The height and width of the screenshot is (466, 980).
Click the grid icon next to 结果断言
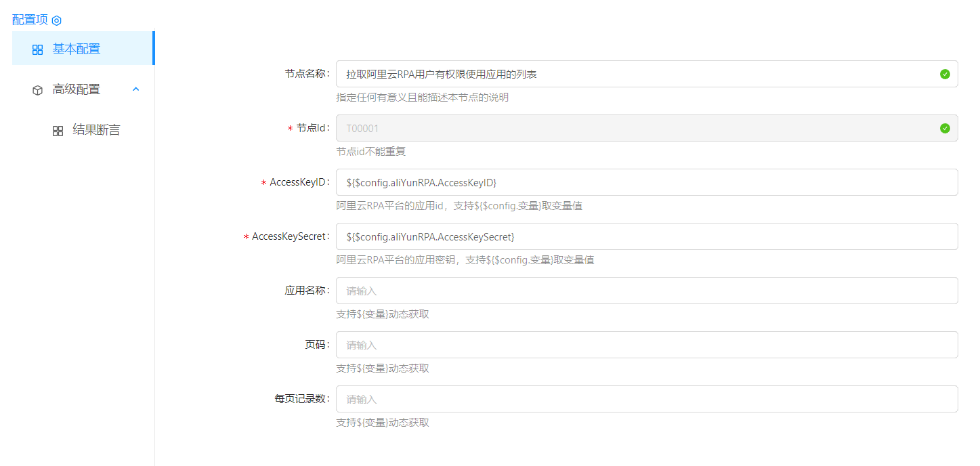pyautogui.click(x=58, y=131)
